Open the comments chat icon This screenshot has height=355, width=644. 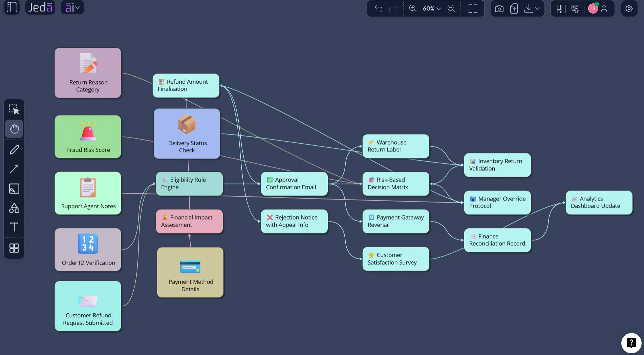(x=576, y=9)
